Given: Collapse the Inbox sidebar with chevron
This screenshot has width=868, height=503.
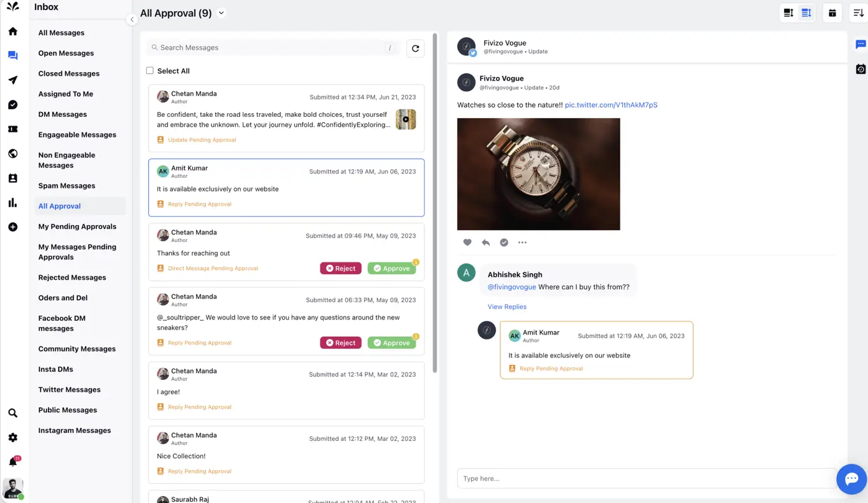Looking at the screenshot, I should click(x=132, y=20).
